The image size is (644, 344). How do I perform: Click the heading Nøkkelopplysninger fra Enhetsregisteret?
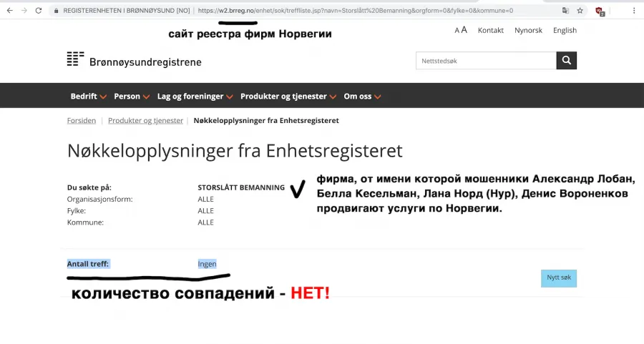coord(235,151)
